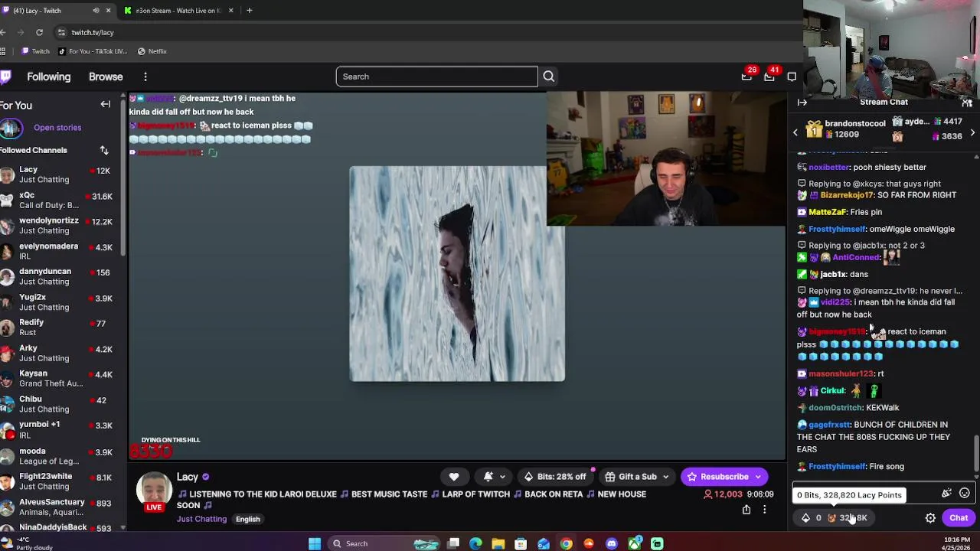Click the English language tag
Image resolution: width=980 pixels, height=551 pixels.
pos(247,519)
